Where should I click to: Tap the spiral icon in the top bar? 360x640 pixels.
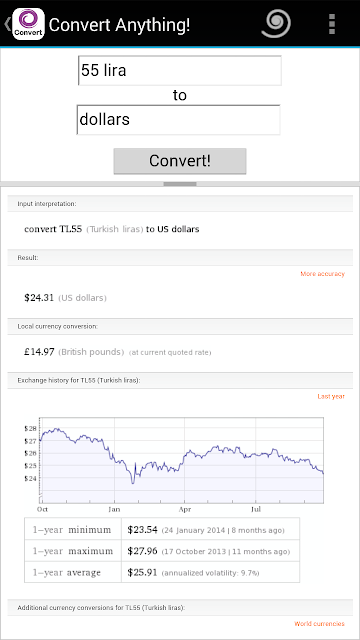pyautogui.click(x=276, y=24)
